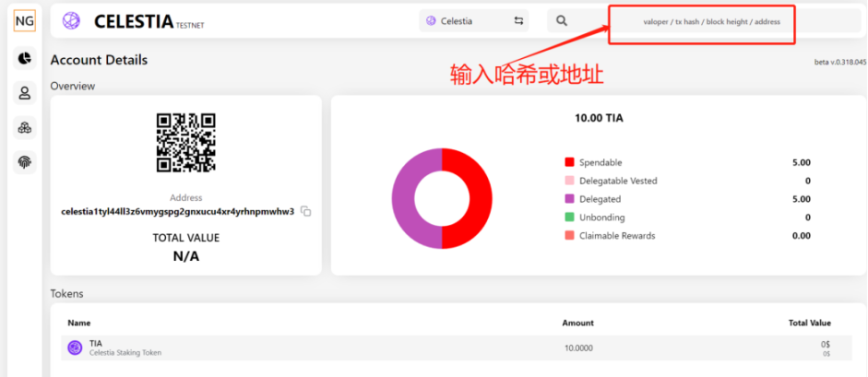Click the Total Value column header
868x377 pixels.
click(x=809, y=323)
